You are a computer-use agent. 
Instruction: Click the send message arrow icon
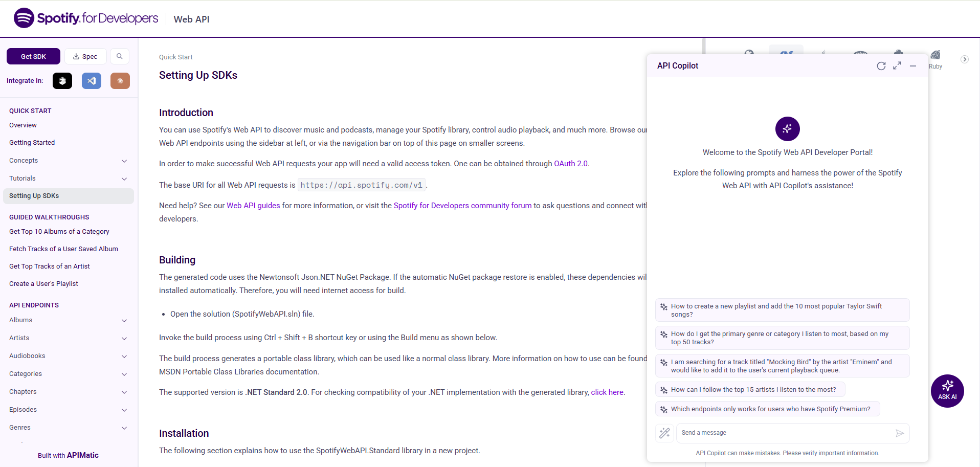(900, 433)
